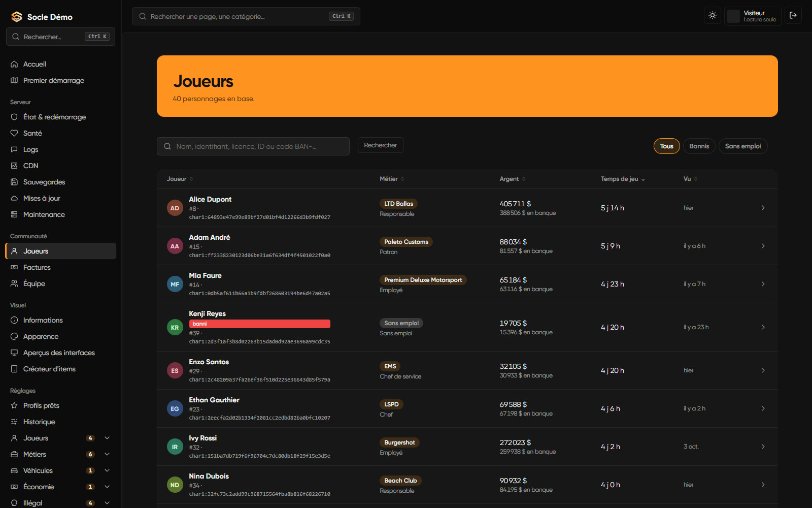Expand the Métiers settings group chevron
The image size is (812, 508).
tap(107, 454)
